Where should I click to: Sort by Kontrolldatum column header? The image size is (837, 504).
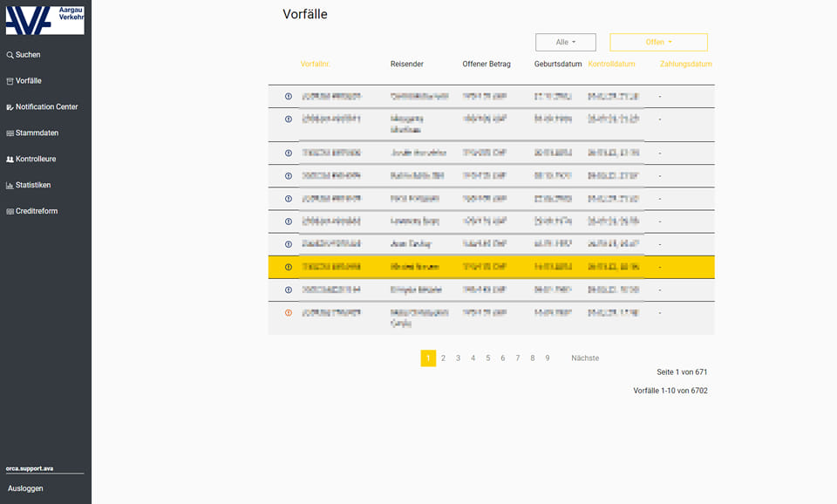611,65
